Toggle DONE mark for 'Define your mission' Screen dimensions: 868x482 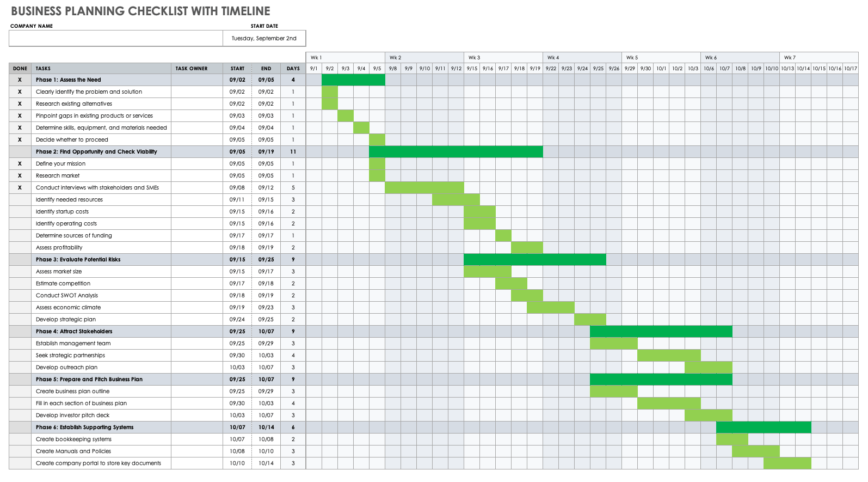click(x=20, y=164)
